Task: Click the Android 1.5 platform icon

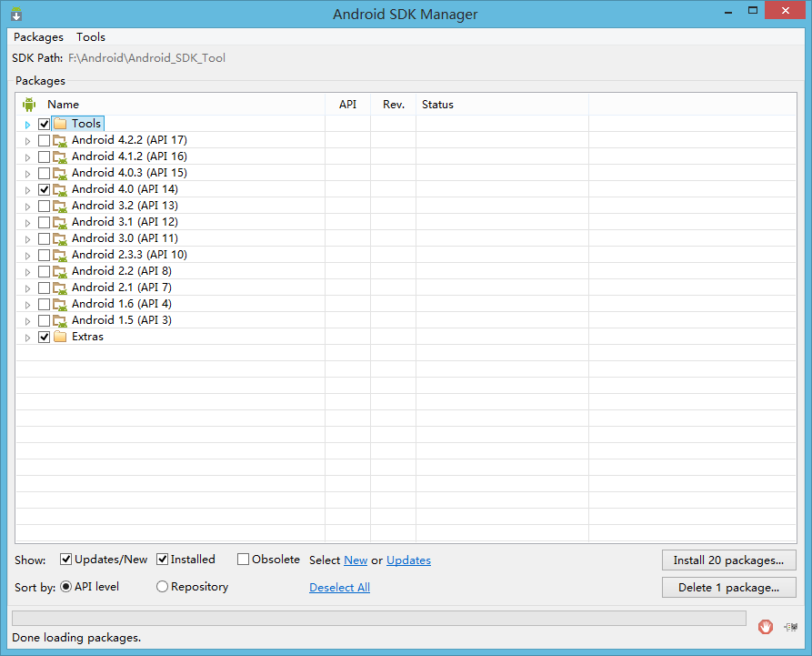Action: click(x=60, y=321)
